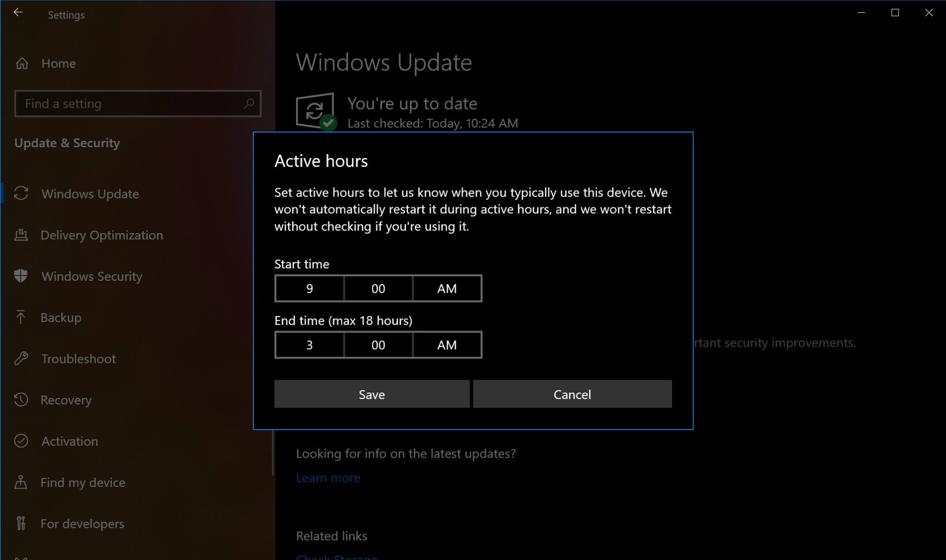
Task: Click the end time hour field
Action: click(x=308, y=345)
